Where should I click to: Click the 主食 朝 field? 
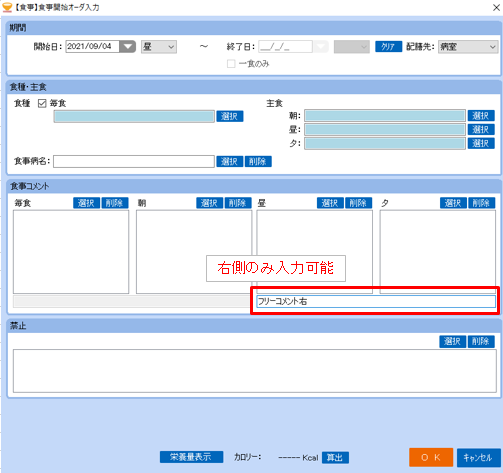[385, 116]
